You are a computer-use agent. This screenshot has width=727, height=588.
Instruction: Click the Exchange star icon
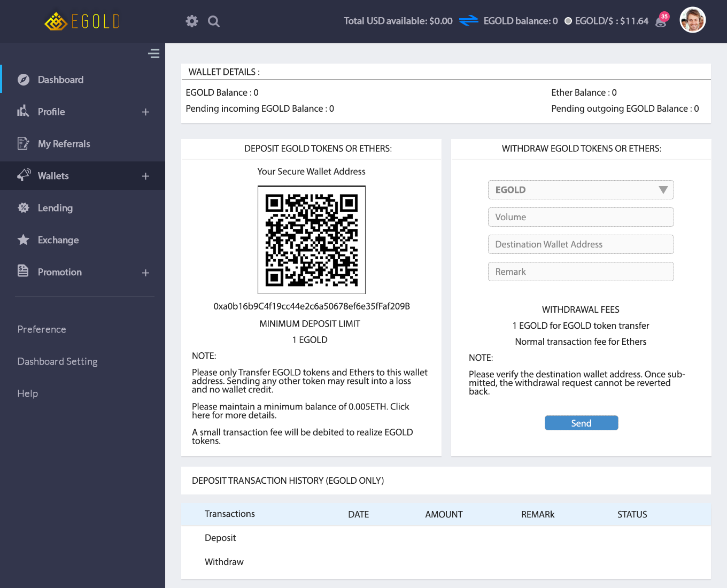(x=24, y=239)
